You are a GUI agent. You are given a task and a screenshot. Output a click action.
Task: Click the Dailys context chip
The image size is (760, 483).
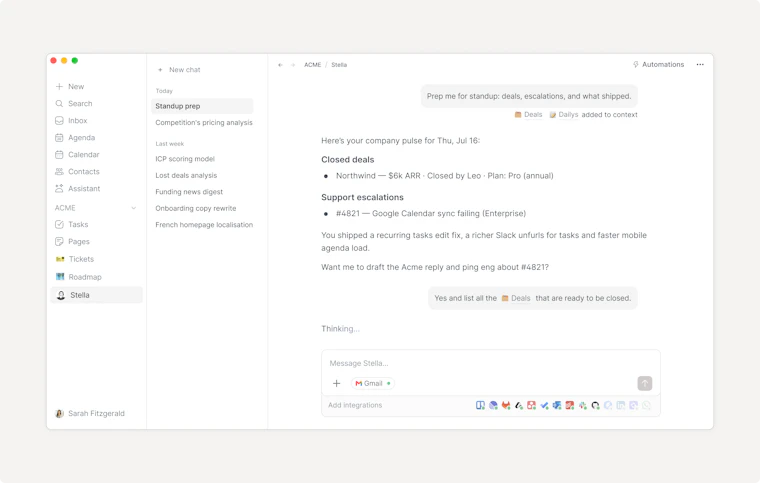(x=564, y=115)
